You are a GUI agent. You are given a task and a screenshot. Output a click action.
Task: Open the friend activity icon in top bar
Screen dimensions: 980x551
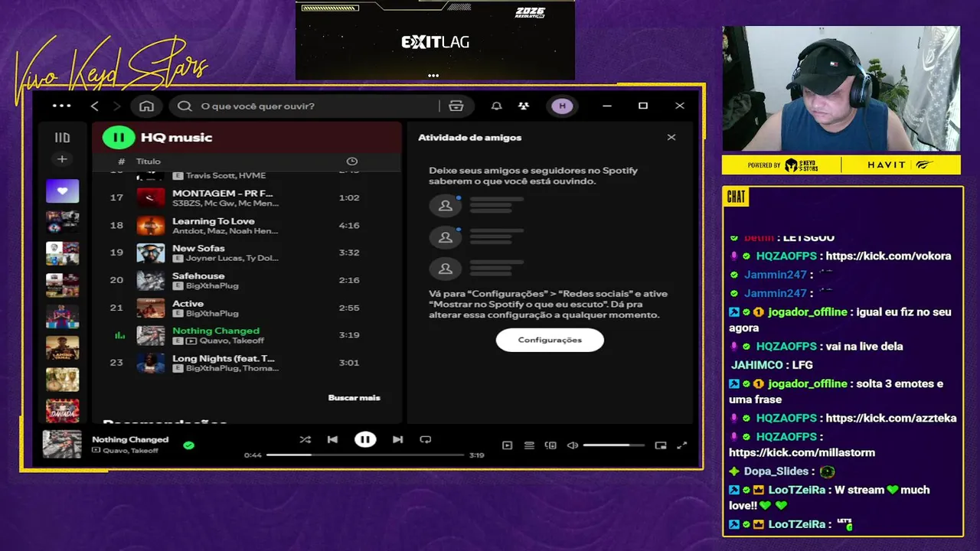524,106
